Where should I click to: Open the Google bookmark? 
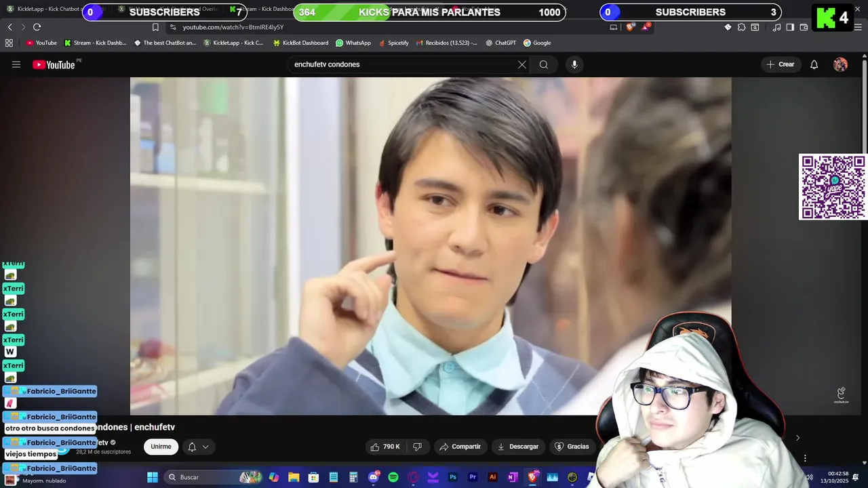537,43
